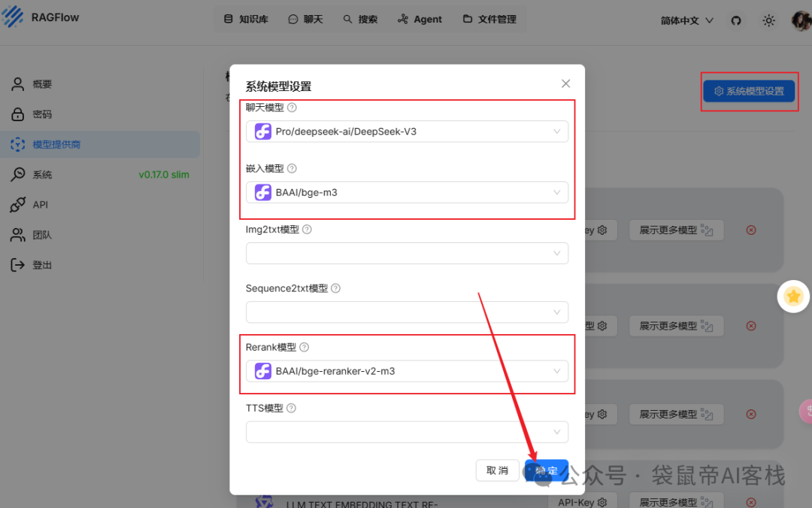Click the help icon next to 嵌入模型

pyautogui.click(x=292, y=169)
